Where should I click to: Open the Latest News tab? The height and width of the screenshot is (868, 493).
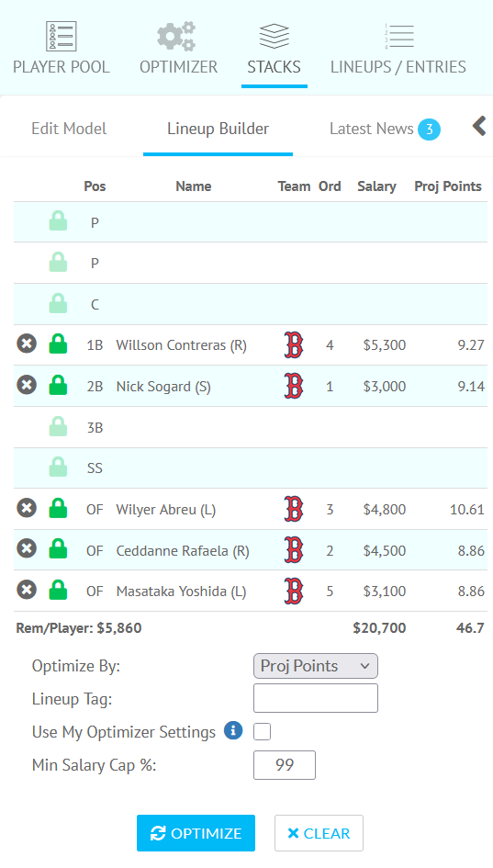[x=385, y=129]
